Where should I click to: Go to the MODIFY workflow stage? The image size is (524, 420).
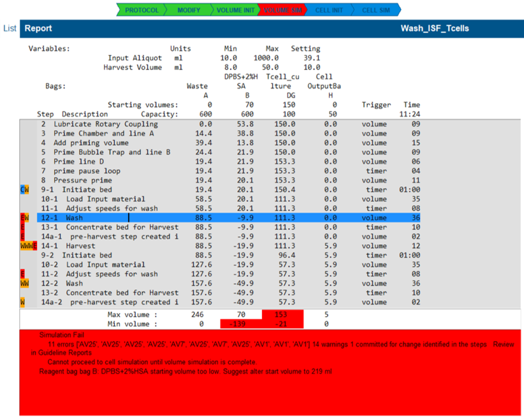pyautogui.click(x=188, y=10)
